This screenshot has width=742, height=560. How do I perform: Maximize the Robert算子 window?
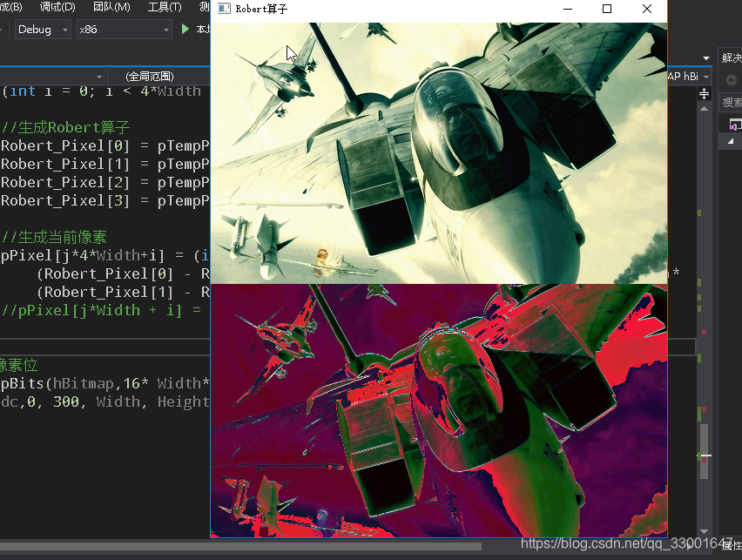coord(607,9)
